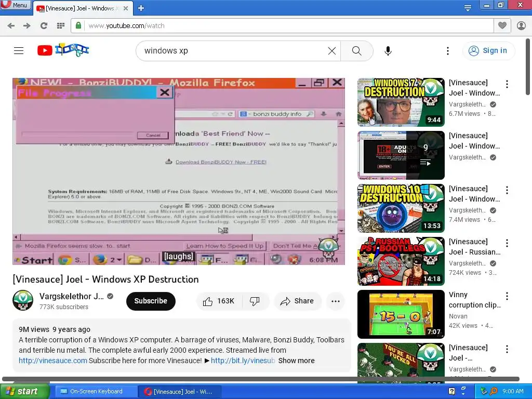
Task: Open Vinny corruption clip thumbnail
Action: point(401,314)
